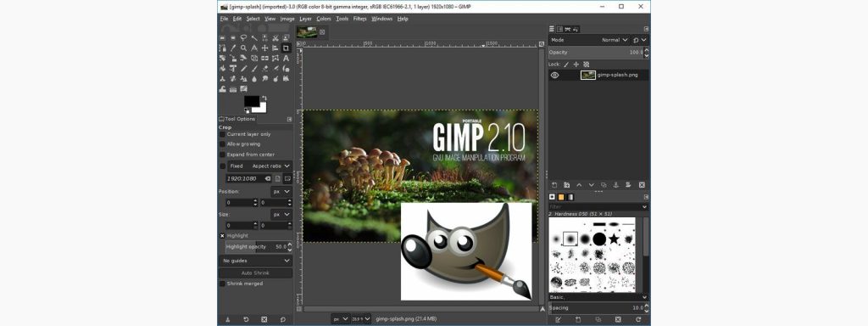Viewport: 868px width, 326px height.
Task: Select the Alignment tool
Action: pos(275,48)
